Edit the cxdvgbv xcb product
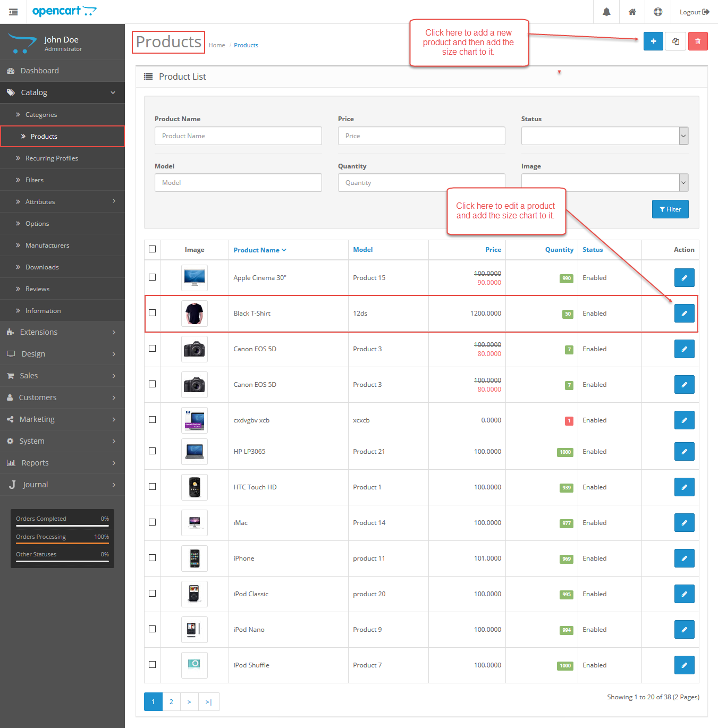This screenshot has width=718, height=728. (685, 420)
